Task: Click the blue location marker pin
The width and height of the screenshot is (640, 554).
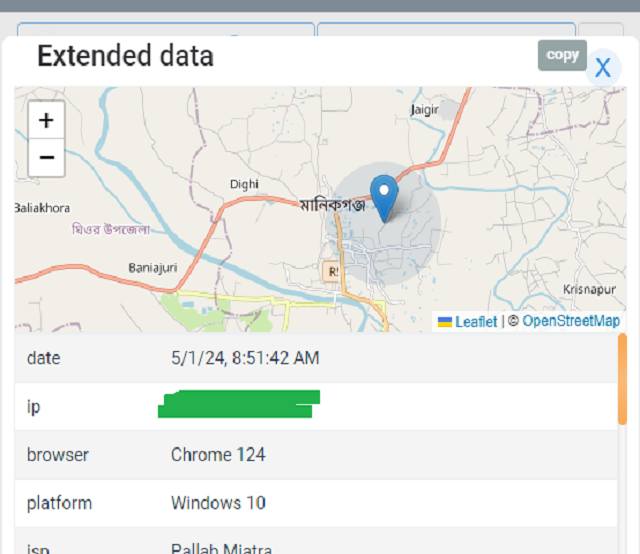Action: 384,197
